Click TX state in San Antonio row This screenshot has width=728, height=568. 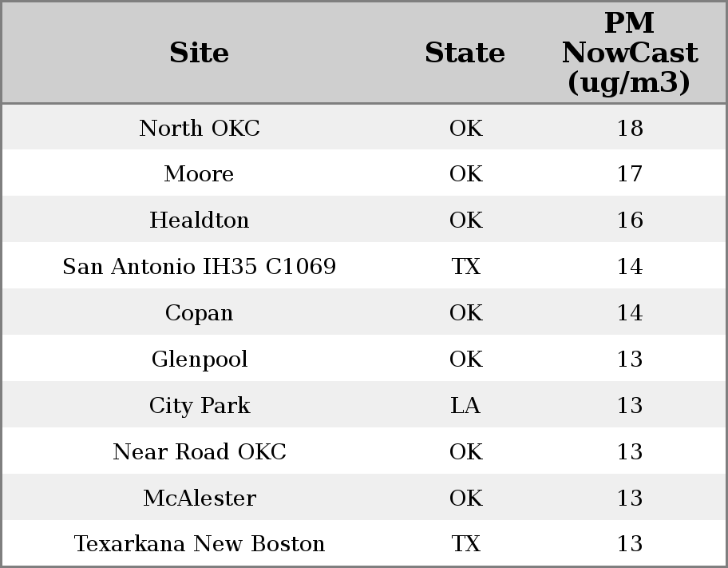[x=465, y=267]
